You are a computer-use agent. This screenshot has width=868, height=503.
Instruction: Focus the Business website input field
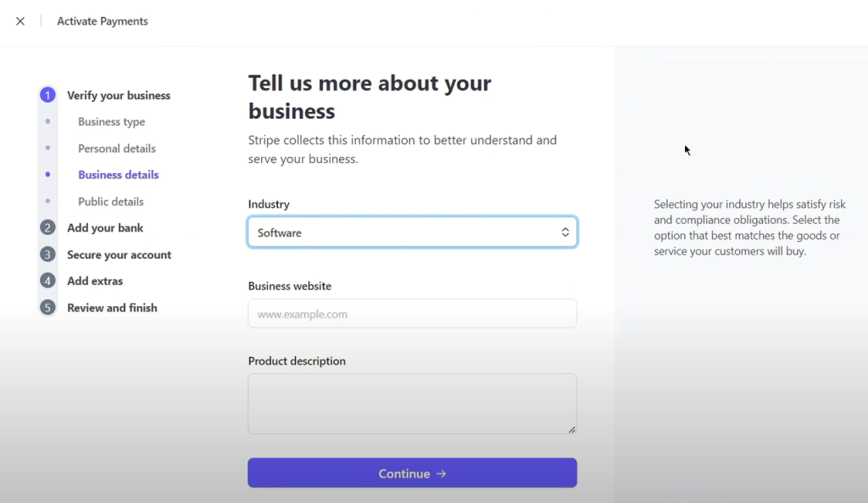pos(412,314)
